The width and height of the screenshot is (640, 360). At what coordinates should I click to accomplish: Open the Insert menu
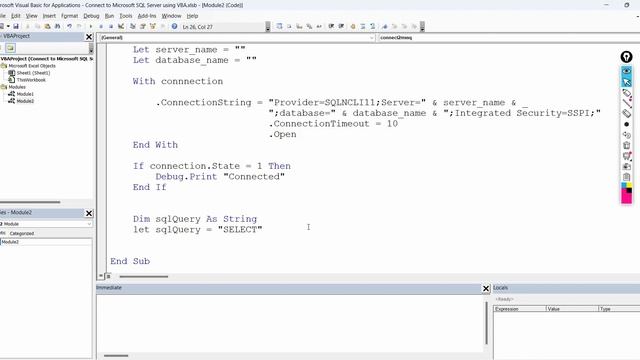point(49,16)
